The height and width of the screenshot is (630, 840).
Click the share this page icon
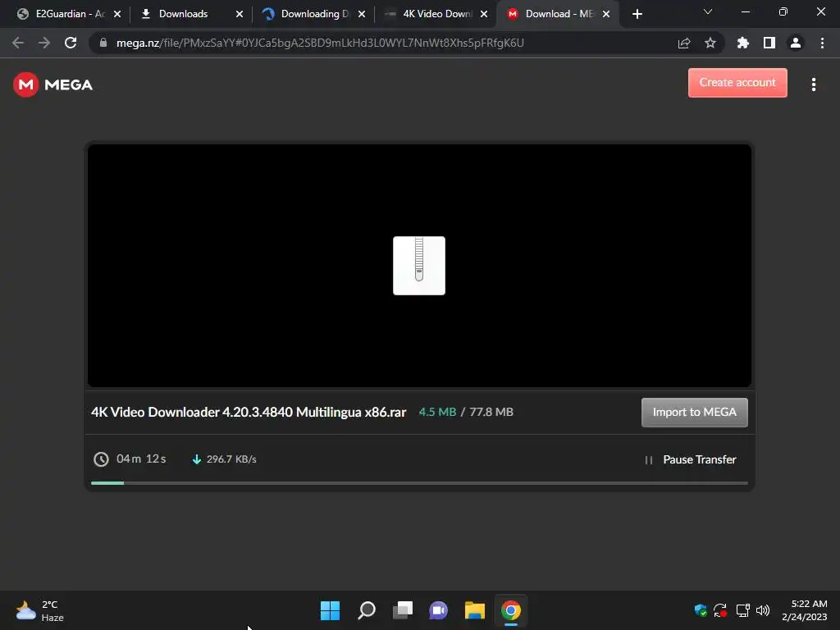(x=683, y=43)
